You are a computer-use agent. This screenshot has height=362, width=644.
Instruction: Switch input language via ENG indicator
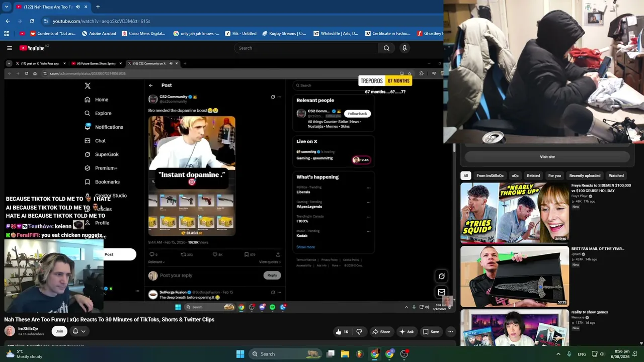582,354
